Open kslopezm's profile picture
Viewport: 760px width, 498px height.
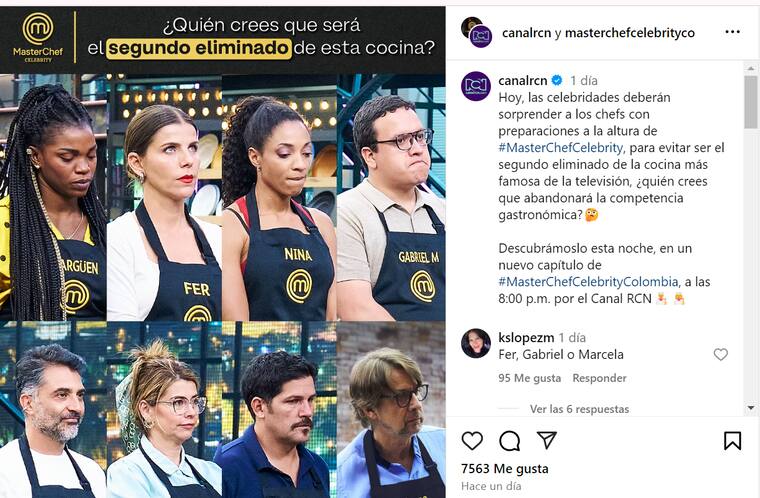pos(475,343)
